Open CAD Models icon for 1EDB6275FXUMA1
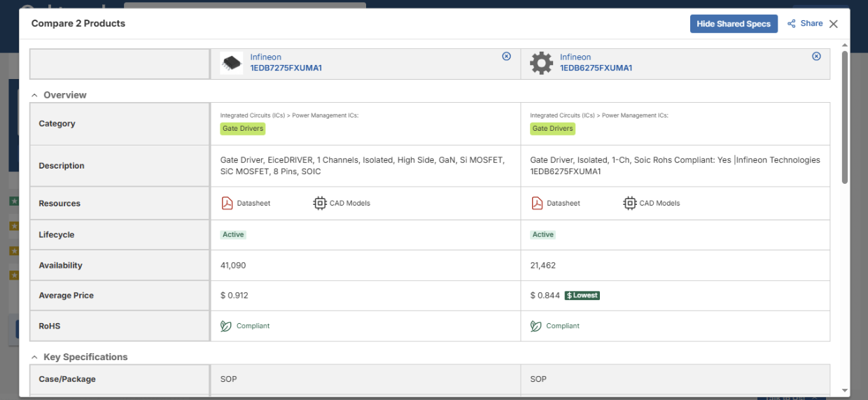 630,203
